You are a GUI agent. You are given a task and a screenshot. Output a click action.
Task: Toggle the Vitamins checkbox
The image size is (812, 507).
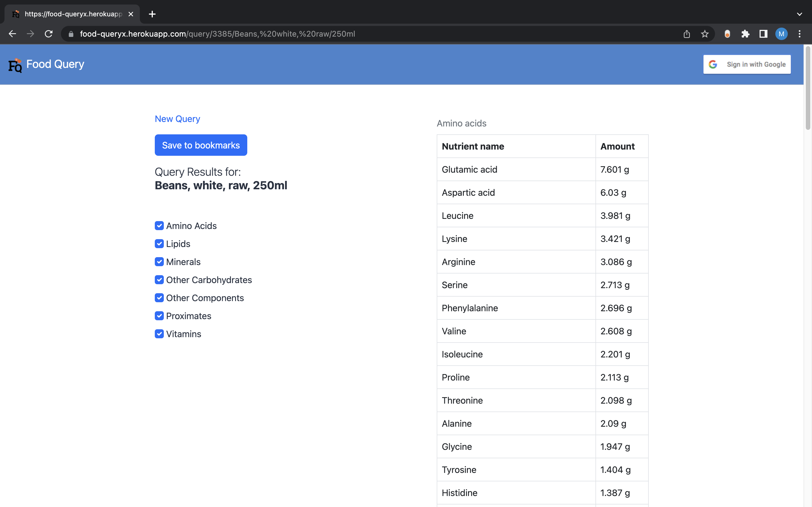(159, 334)
